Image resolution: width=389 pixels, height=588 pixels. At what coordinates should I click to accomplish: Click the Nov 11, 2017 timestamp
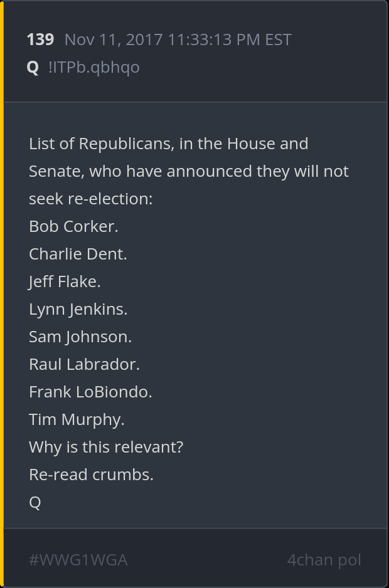(x=178, y=39)
